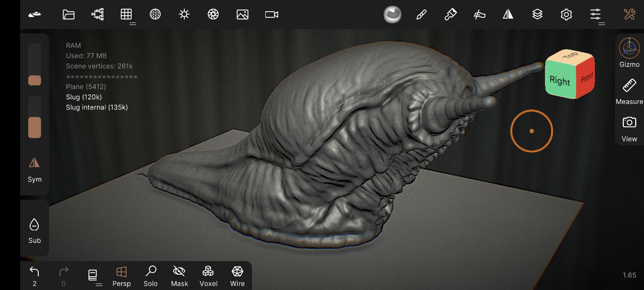This screenshot has height=290, width=644.
Task: Open the Files folder menu
Action: (x=69, y=14)
